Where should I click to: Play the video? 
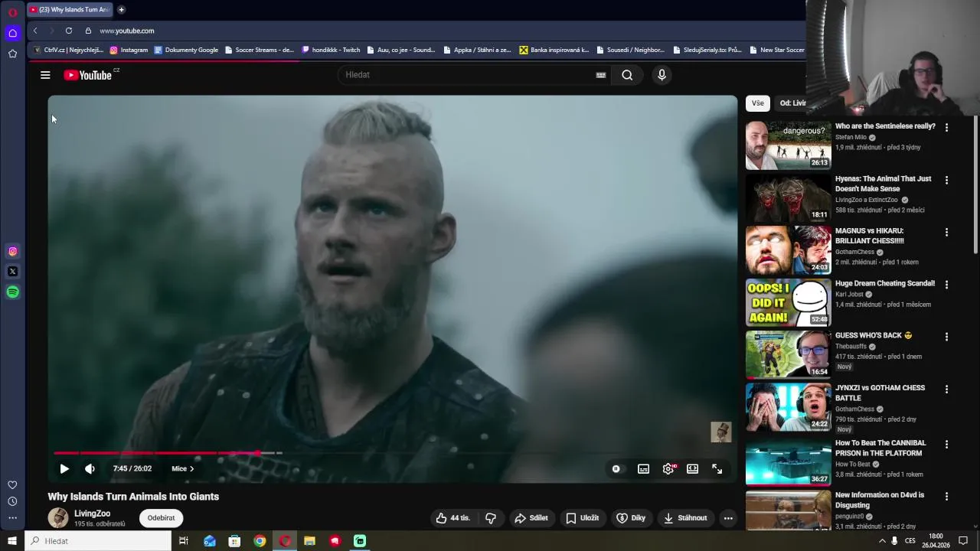tap(64, 469)
